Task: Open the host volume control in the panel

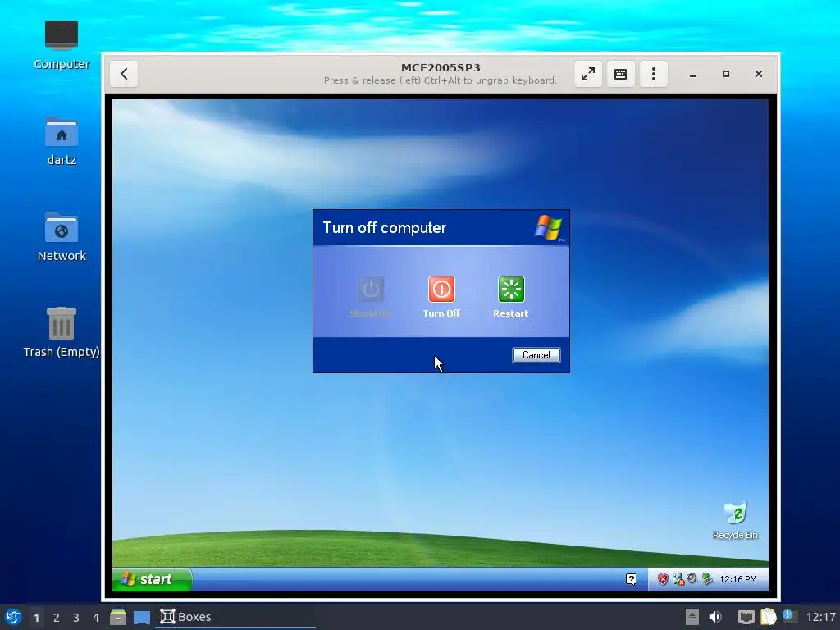Action: 715,617
